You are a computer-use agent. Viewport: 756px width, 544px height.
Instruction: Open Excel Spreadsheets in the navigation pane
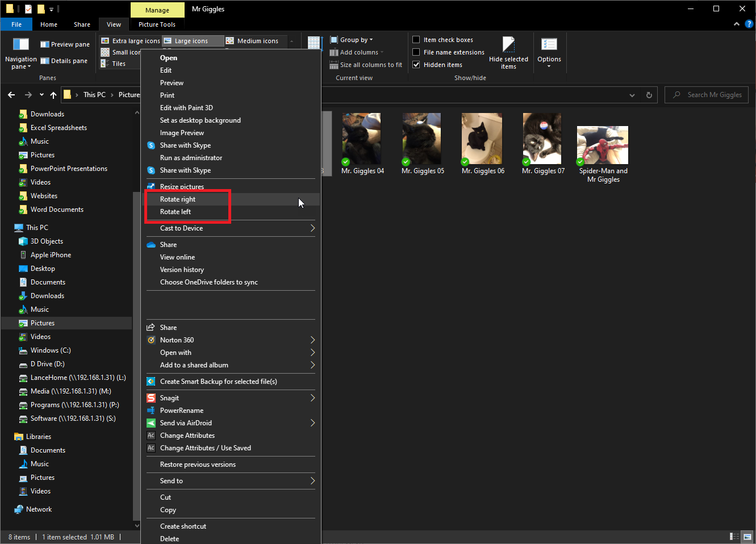[59, 128]
